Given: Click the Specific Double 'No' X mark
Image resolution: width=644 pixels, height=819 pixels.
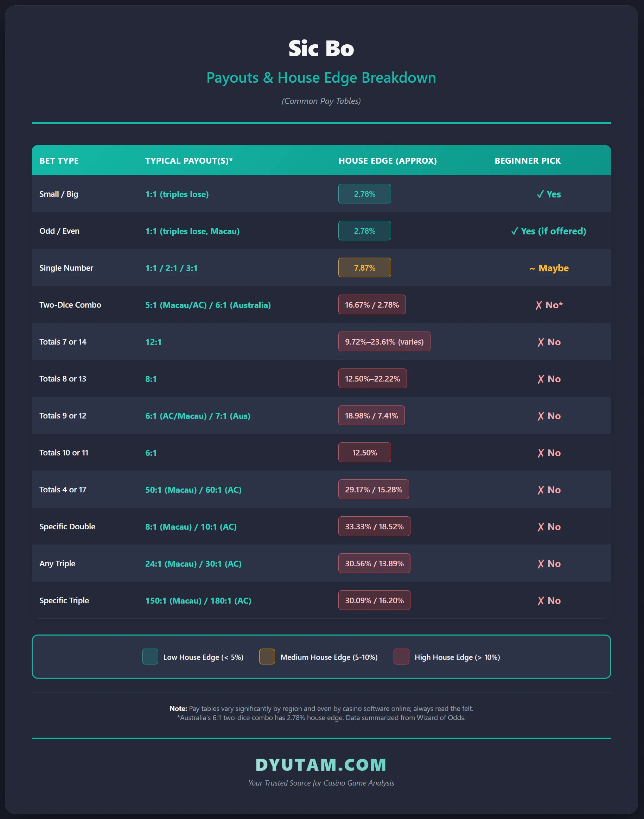Looking at the screenshot, I should tap(541, 527).
